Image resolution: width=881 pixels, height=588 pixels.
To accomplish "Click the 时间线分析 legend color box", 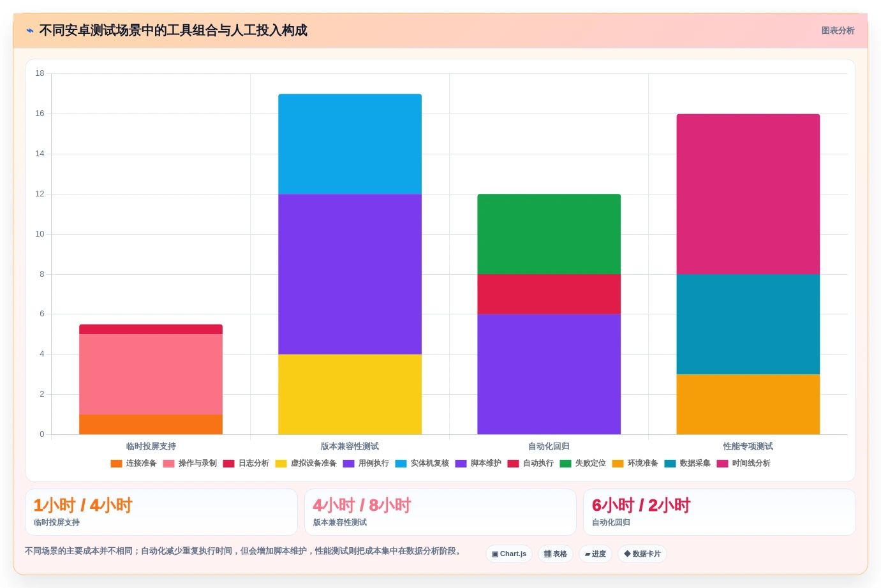I will [722, 464].
